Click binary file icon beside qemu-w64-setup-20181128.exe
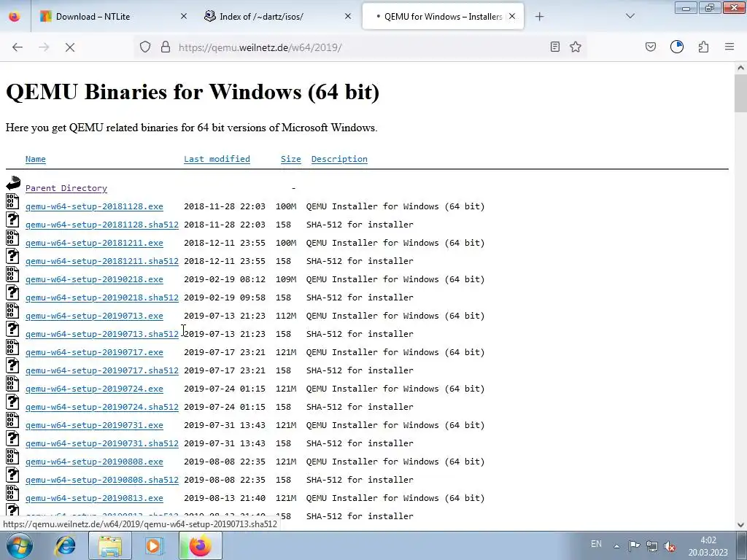This screenshot has width=747, height=560. [x=13, y=201]
